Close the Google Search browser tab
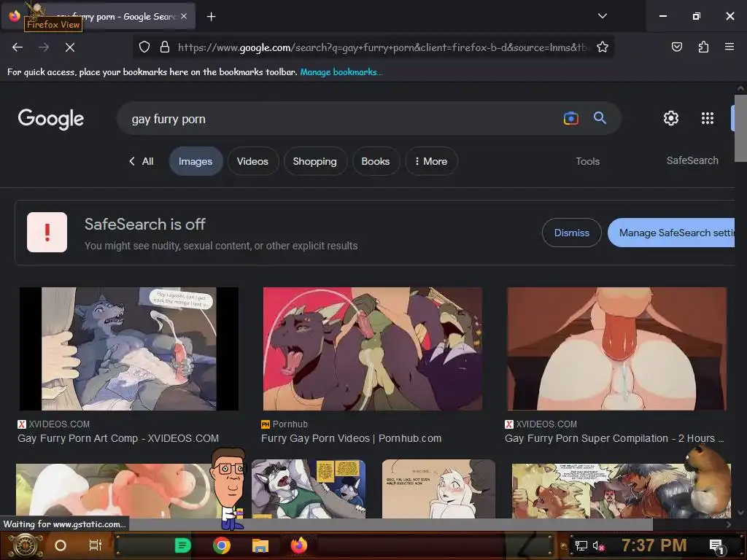Image resolution: width=747 pixels, height=560 pixels. pos(184,17)
